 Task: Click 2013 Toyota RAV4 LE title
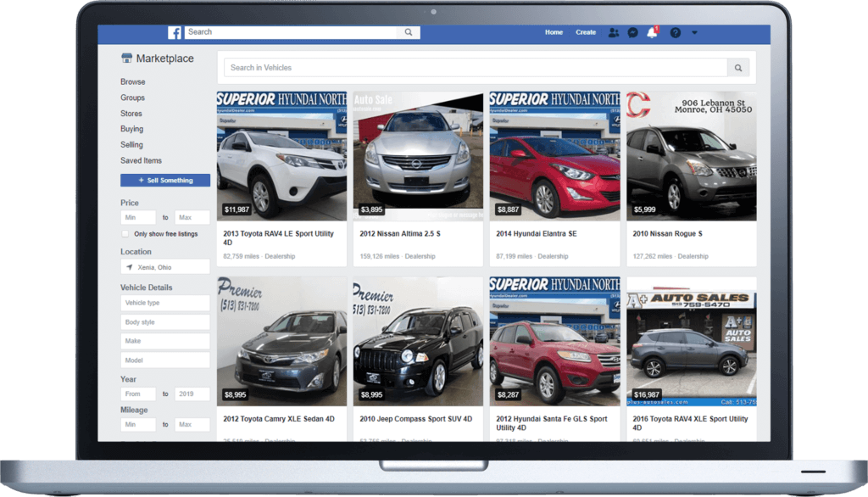pos(278,238)
